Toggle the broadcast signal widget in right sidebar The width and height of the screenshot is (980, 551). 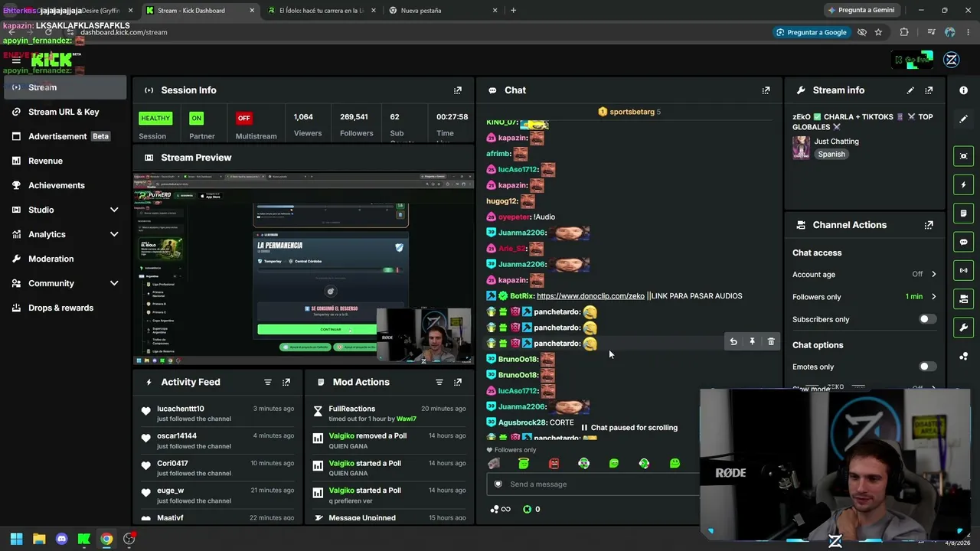click(x=963, y=270)
